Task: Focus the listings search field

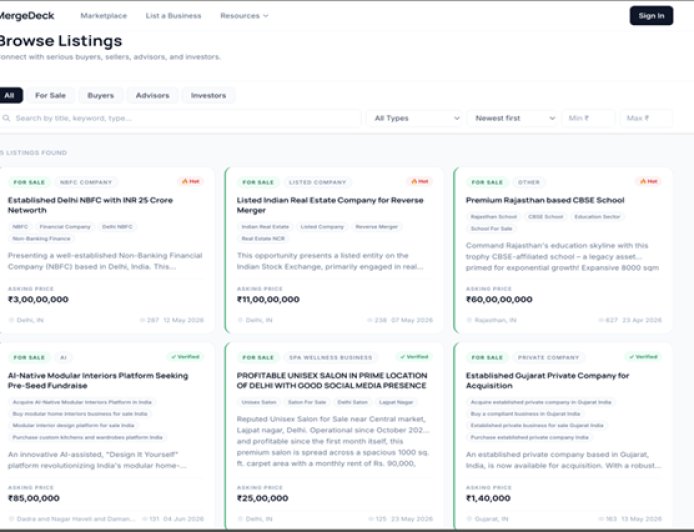Action: point(180,118)
